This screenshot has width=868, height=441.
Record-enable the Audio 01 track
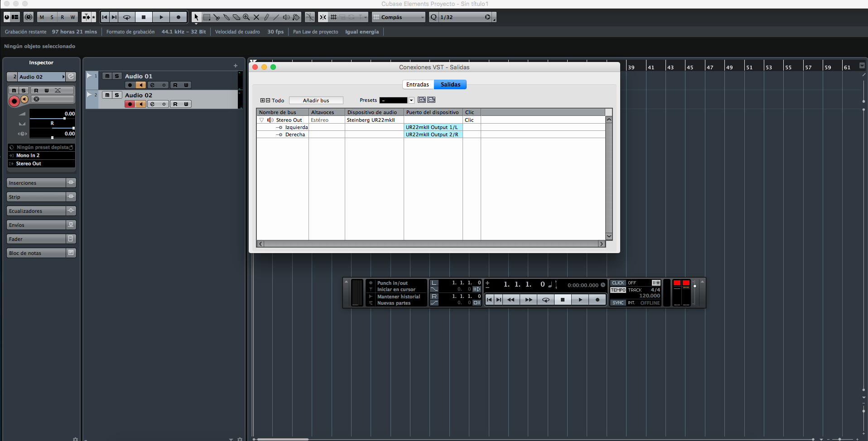pos(130,85)
